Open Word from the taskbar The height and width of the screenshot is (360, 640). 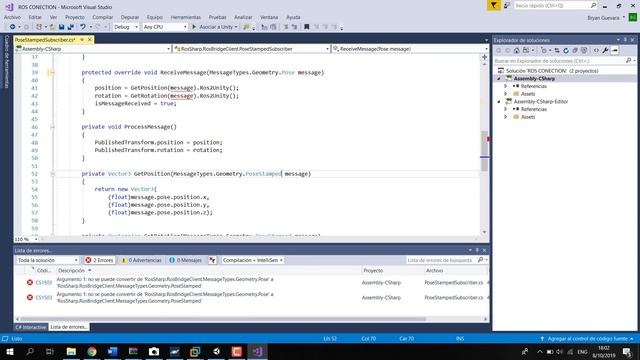(113, 351)
